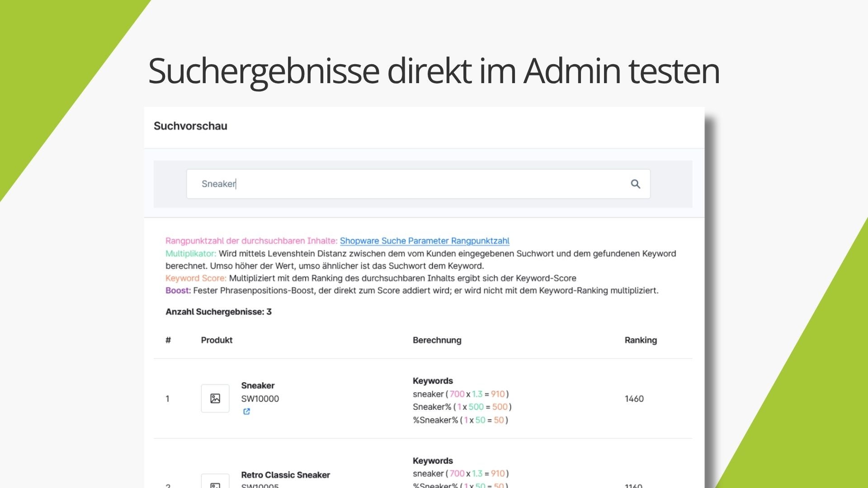Click %Sneaker% (1 x 50 = 50) in Sneaker row
Image resolution: width=868 pixels, height=488 pixels.
click(460, 420)
